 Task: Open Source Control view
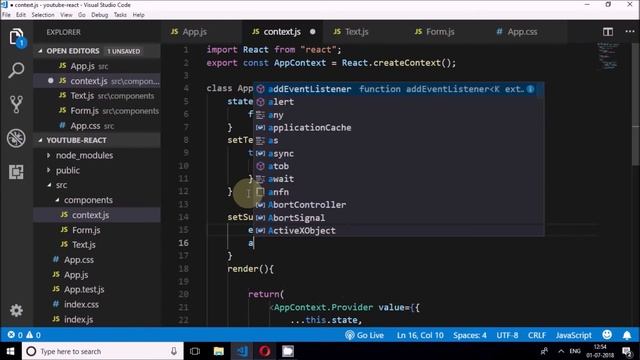pos(16,104)
